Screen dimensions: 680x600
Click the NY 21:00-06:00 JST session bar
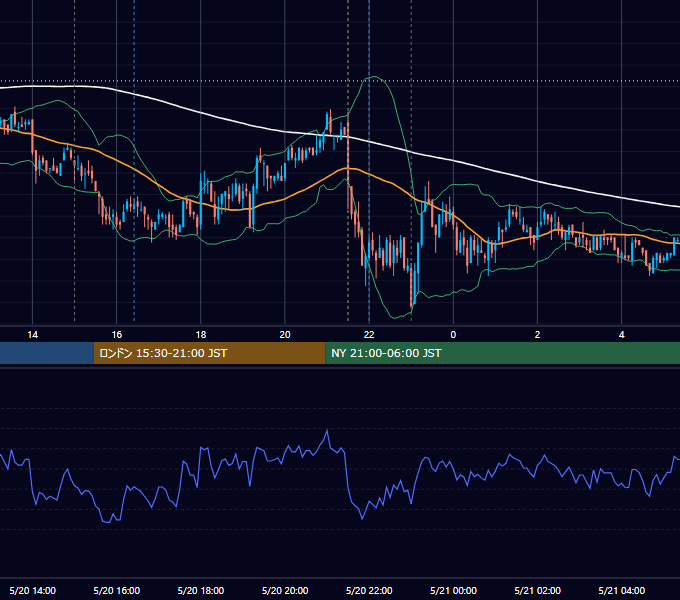(503, 353)
